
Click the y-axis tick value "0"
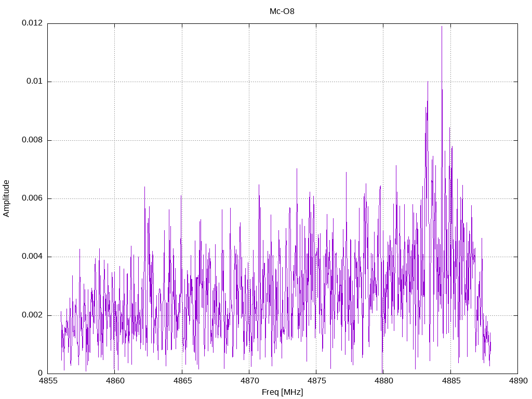coord(41,374)
